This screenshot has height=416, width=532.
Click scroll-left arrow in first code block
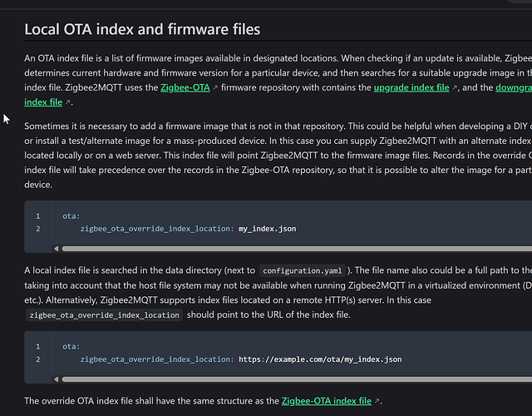tap(57, 249)
